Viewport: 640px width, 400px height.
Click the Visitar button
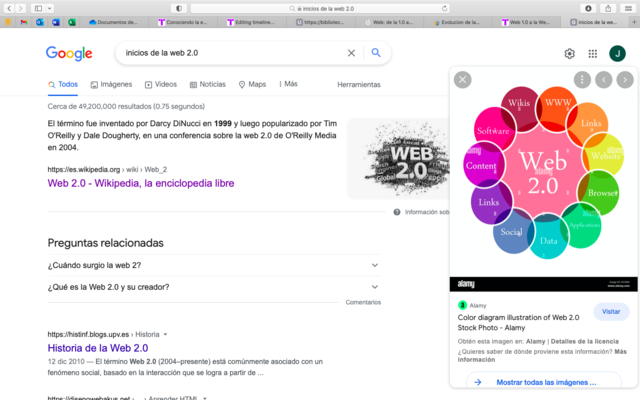click(611, 311)
